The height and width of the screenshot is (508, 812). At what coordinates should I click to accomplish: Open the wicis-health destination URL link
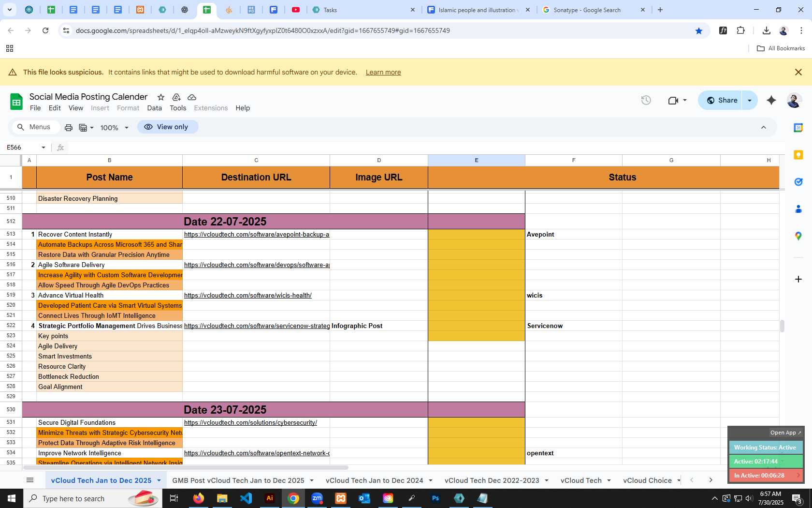click(248, 295)
